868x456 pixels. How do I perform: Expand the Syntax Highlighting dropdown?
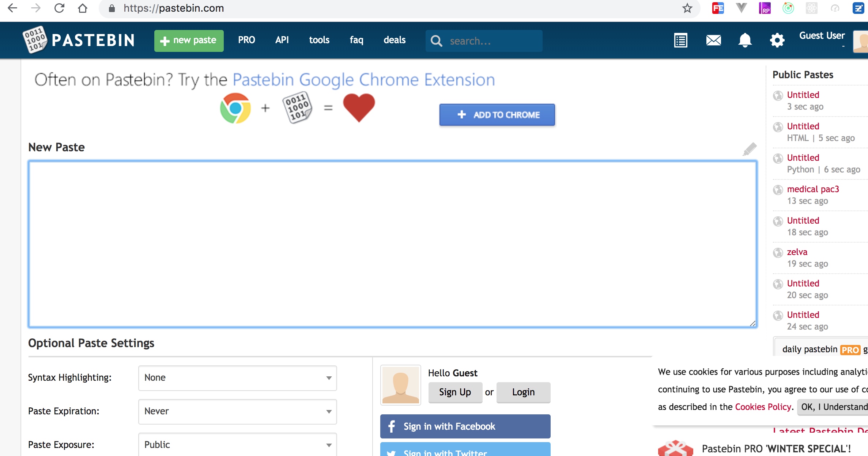point(237,378)
